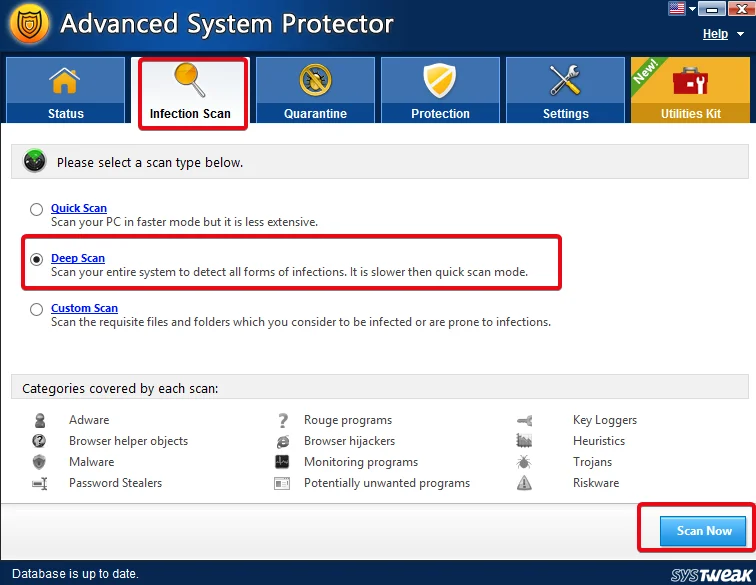Click the 'Browser helper objects' label

pos(128,441)
